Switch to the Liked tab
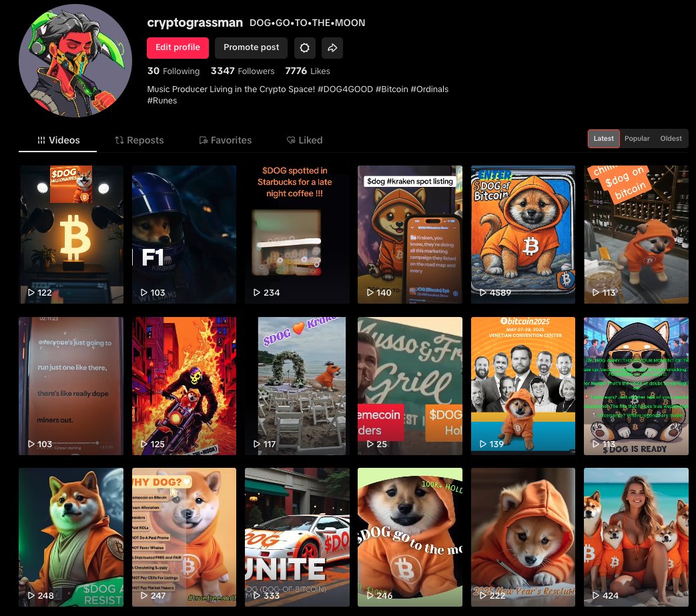The height and width of the screenshot is (616, 696). tap(304, 140)
